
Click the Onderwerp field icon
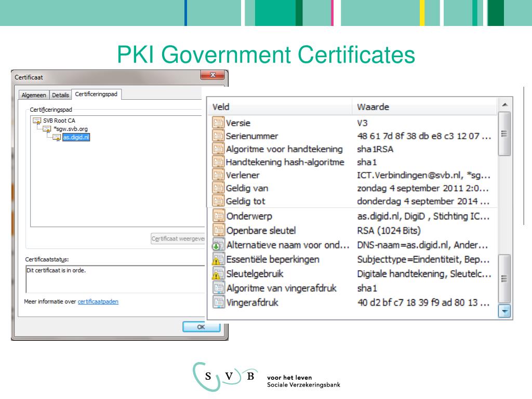(219, 216)
